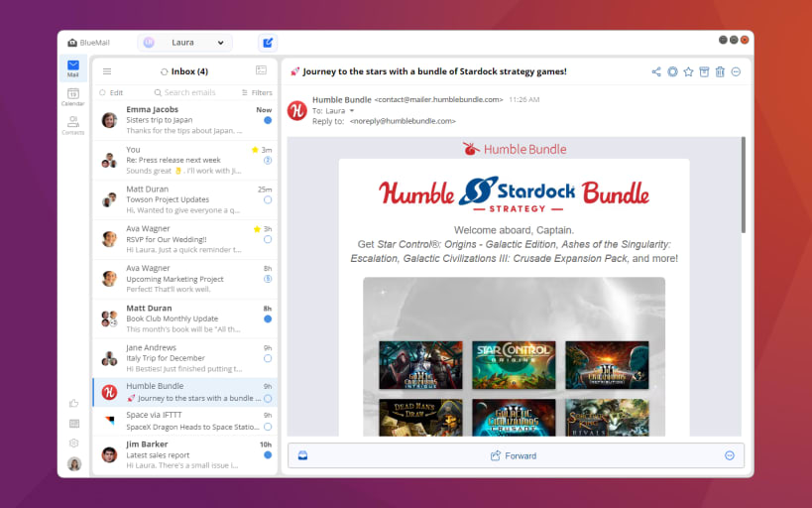Click the yellow star on RSVP Wedding email
This screenshot has width=812, height=508.
pyautogui.click(x=257, y=229)
